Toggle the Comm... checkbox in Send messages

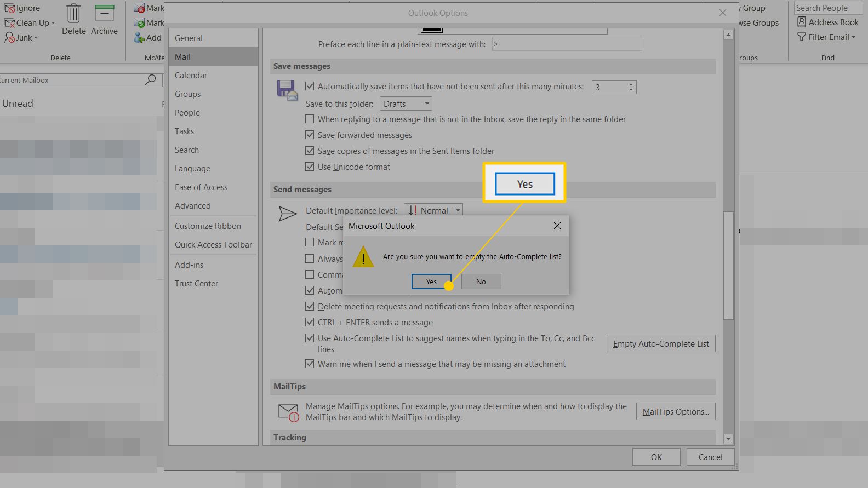(x=310, y=274)
